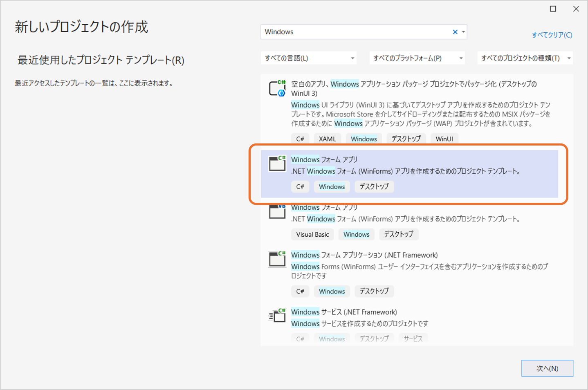The image size is (588, 390).
Task: Maximize the new project dialog window
Action: [553, 9]
